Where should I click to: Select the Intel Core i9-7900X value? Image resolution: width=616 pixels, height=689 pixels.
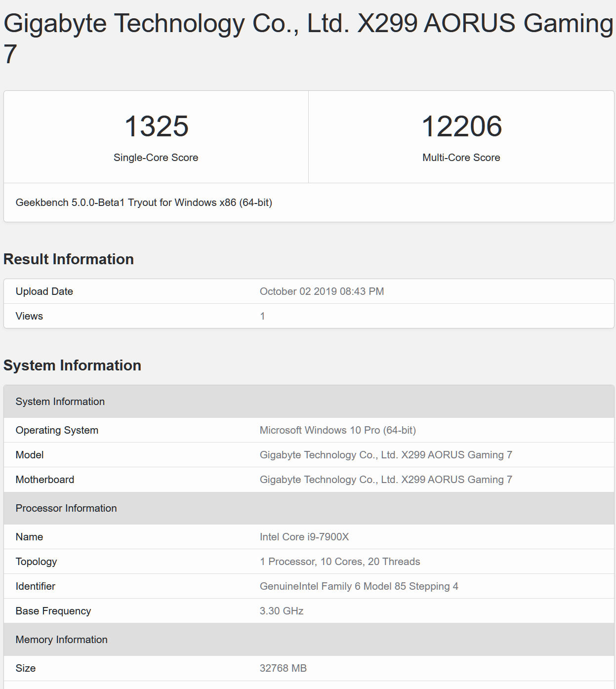point(304,537)
